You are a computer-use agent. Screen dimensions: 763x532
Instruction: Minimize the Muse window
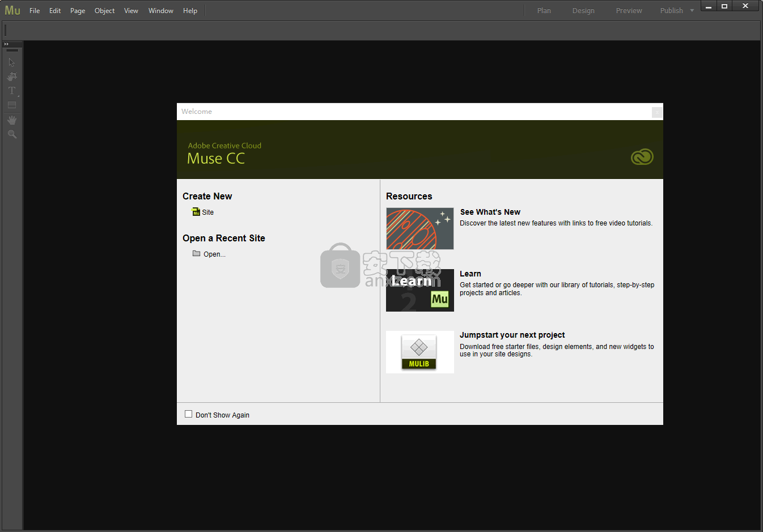(709, 6)
